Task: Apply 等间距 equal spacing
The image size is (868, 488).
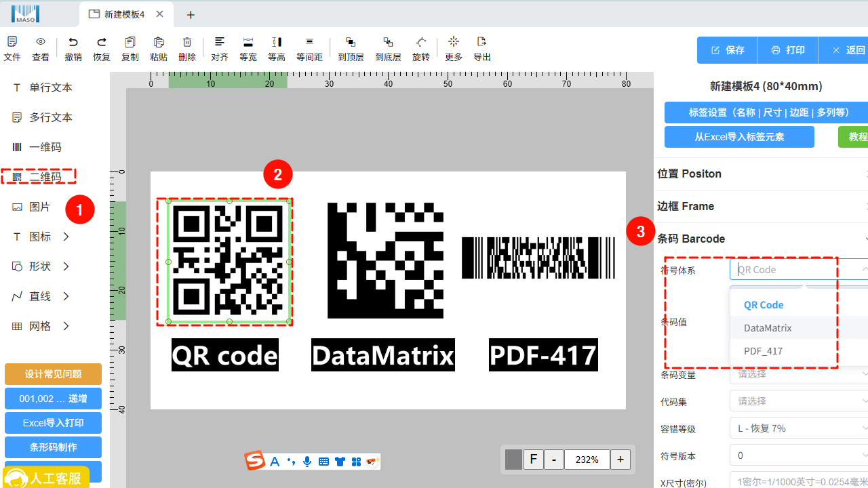Action: tap(309, 49)
